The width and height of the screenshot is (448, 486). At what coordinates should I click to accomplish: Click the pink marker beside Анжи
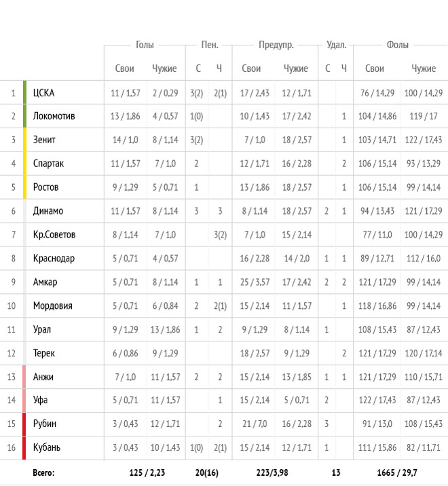[x=24, y=377]
